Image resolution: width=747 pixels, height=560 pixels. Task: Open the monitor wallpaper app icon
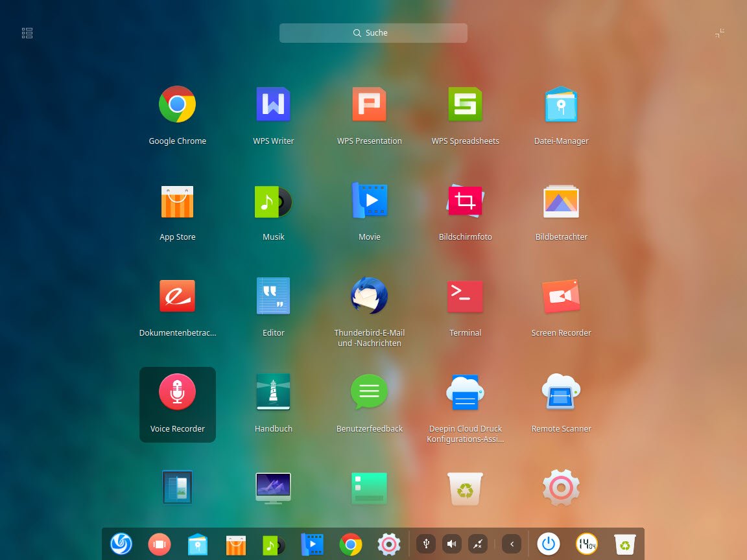tap(274, 488)
